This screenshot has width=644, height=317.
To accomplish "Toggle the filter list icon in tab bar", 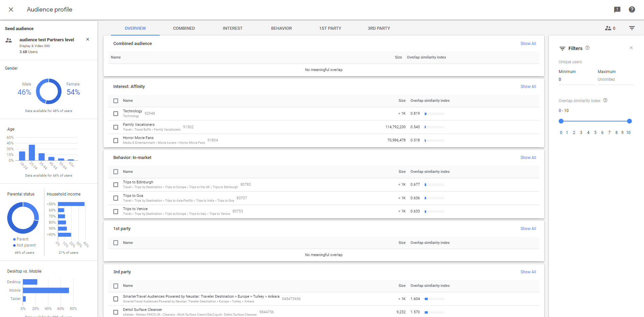I will [x=632, y=28].
